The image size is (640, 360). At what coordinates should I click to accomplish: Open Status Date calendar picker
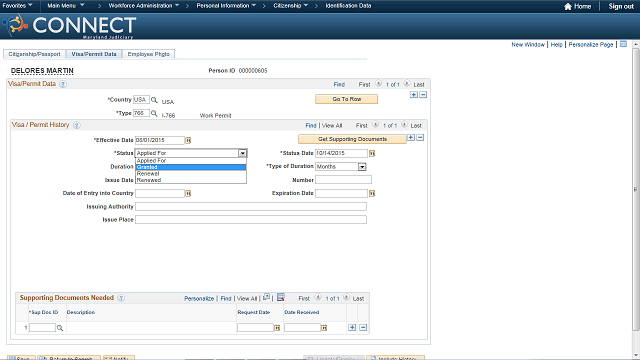click(372, 153)
